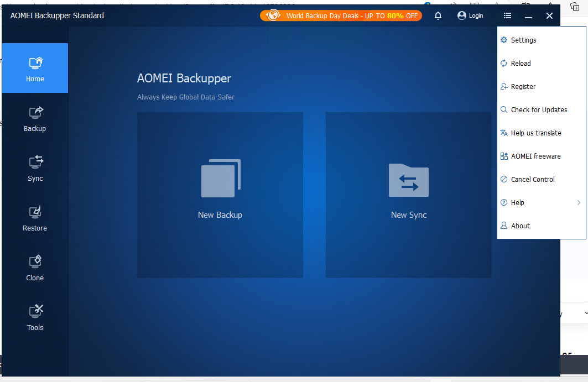The image size is (588, 382).
Task: Toggle the hamburger menu icon
Action: tap(507, 15)
